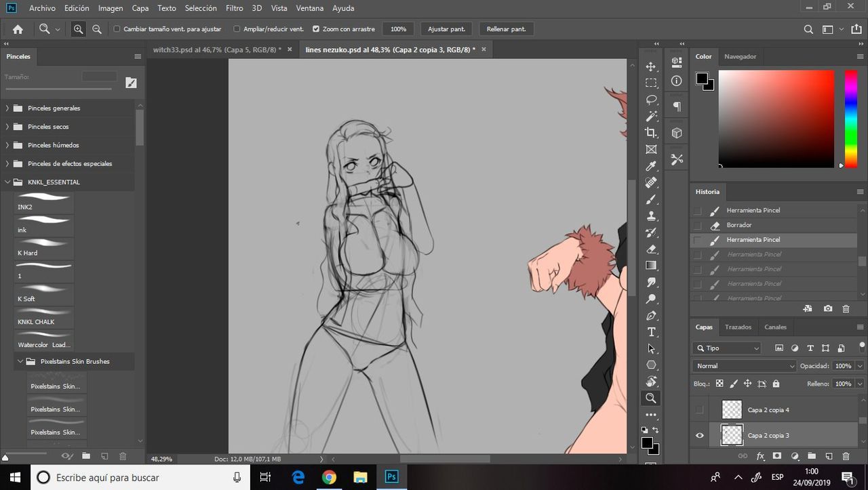Image resolution: width=868 pixels, height=490 pixels.
Task: Select the Magic Wand tool
Action: click(x=651, y=116)
